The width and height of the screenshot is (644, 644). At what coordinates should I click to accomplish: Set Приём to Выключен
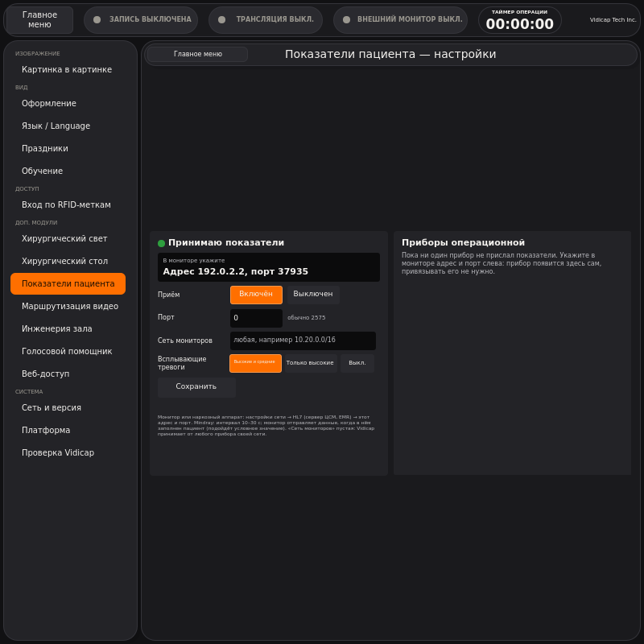313,295
